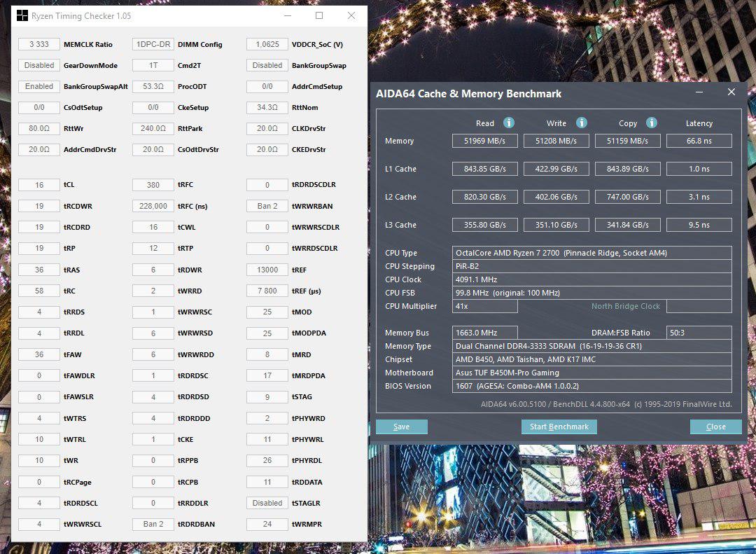This screenshot has height=554, width=756.
Task: Click the Cmd2T 1T value
Action: tap(153, 65)
